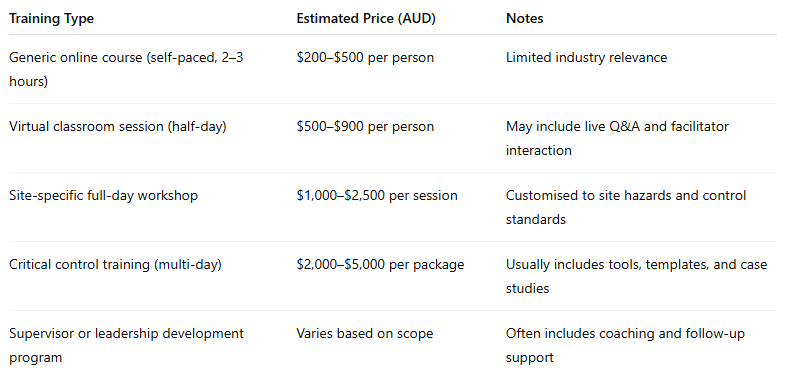Viewport: 786px width, 377px height.
Task: Select Supervisor or leadership development program cell
Action: pyautogui.click(x=126, y=345)
